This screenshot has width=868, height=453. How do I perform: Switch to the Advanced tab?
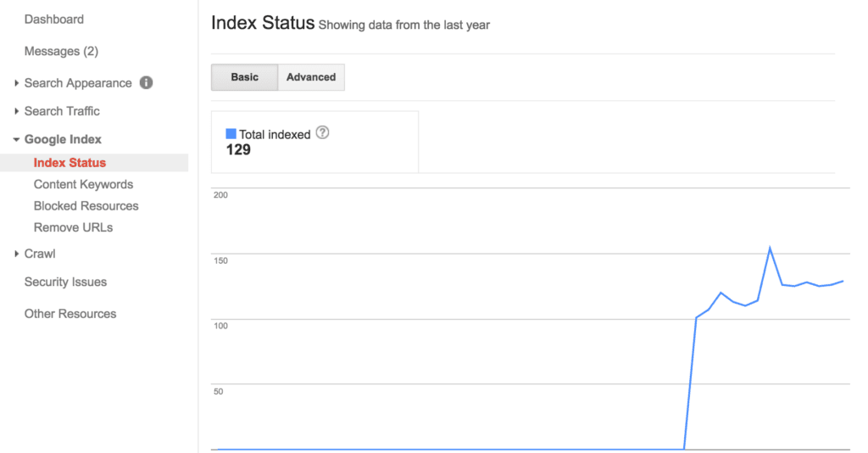[311, 77]
